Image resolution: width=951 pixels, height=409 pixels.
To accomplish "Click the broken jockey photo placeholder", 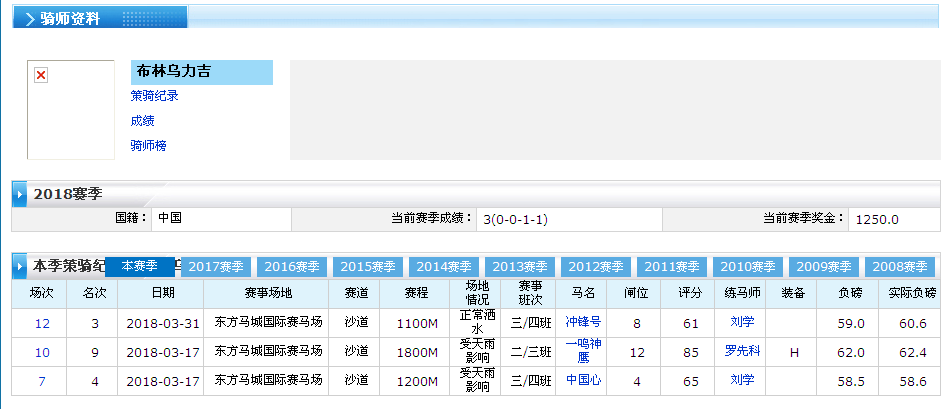I will pyautogui.click(x=41, y=76).
